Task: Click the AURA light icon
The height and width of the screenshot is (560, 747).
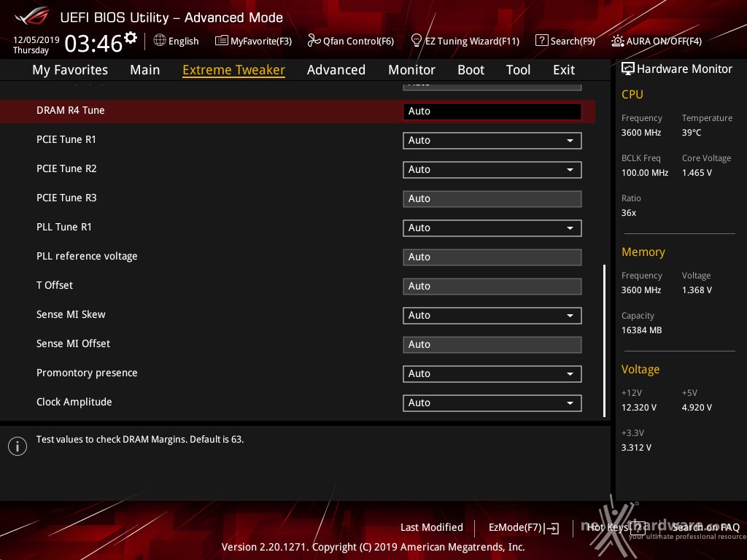Action: coord(617,41)
